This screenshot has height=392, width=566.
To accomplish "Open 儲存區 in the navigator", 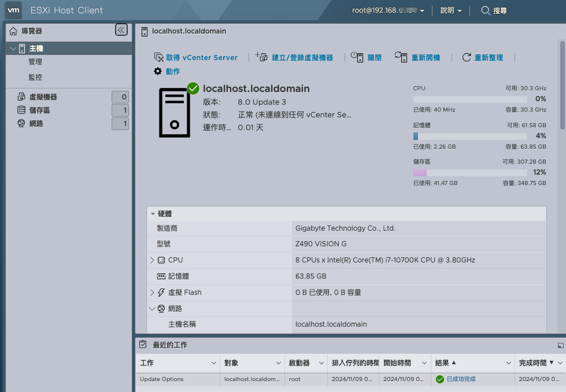I will pos(39,110).
